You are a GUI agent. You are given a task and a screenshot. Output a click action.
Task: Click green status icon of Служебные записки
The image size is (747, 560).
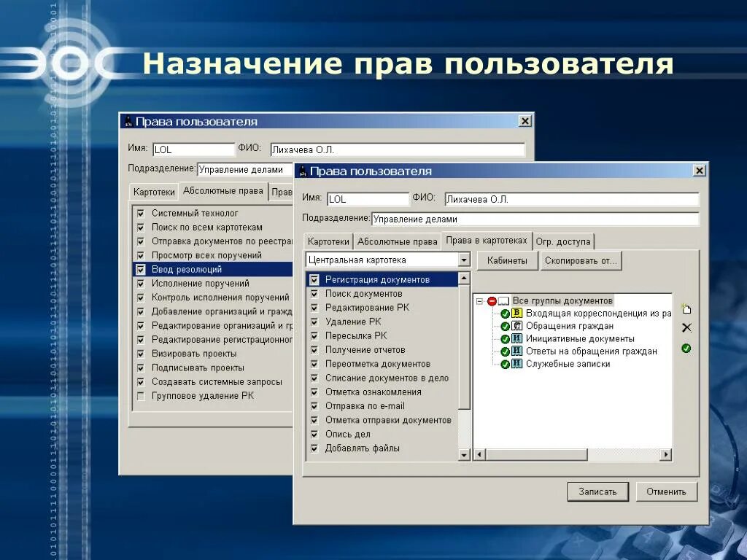pyautogui.click(x=506, y=365)
